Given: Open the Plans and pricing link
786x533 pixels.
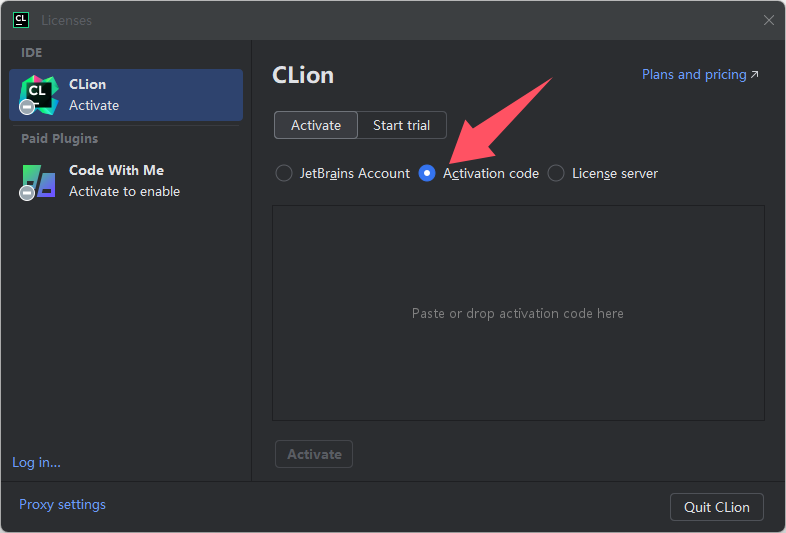Looking at the screenshot, I should (700, 74).
